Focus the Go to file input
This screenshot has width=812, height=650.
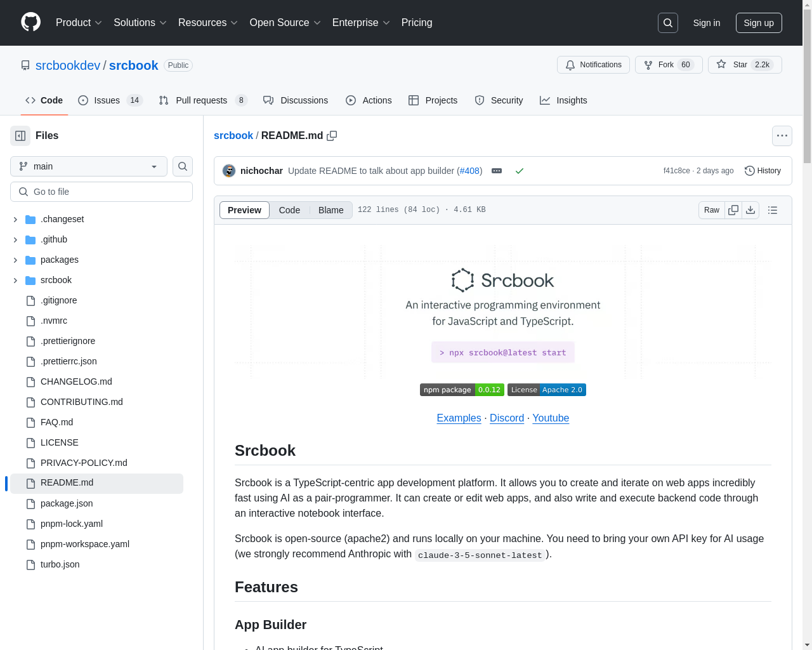coord(101,192)
